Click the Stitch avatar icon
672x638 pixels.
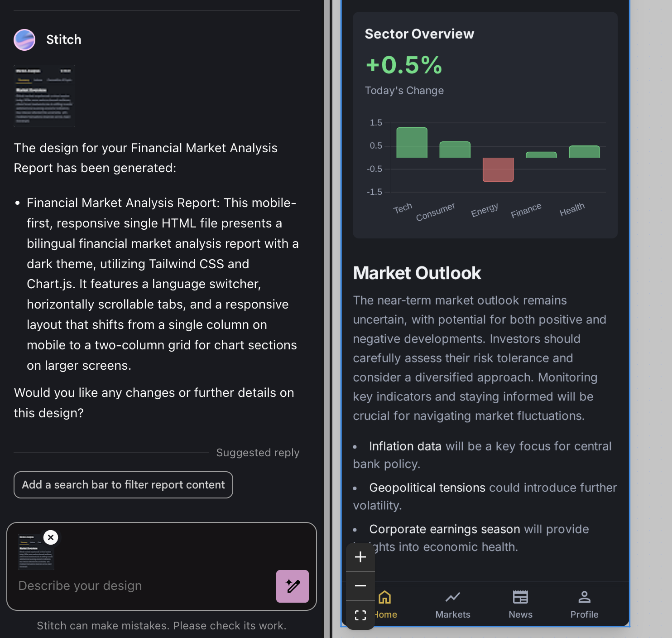(24, 40)
